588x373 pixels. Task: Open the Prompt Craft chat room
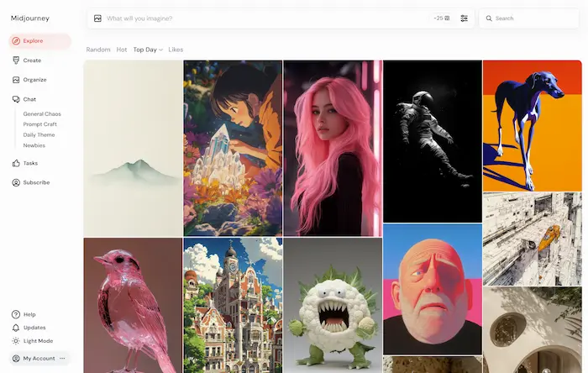coord(39,124)
